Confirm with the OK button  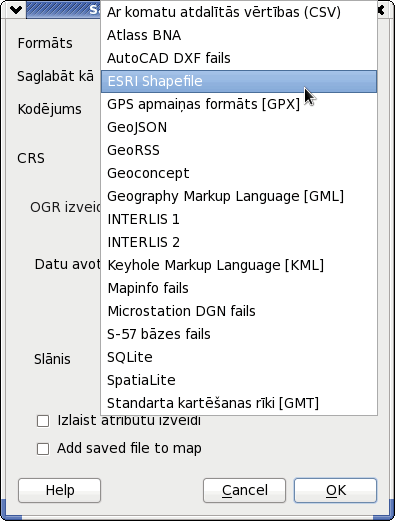pyautogui.click(x=336, y=490)
